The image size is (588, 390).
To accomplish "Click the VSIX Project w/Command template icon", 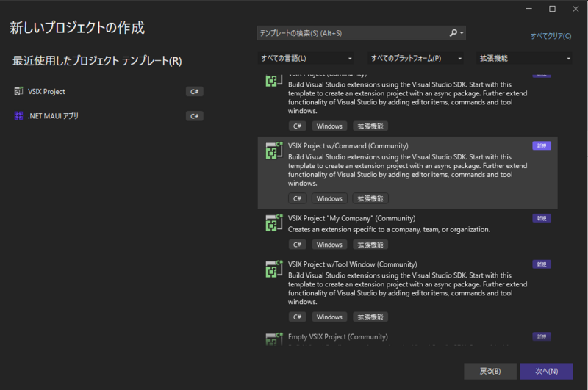I will pos(273,151).
